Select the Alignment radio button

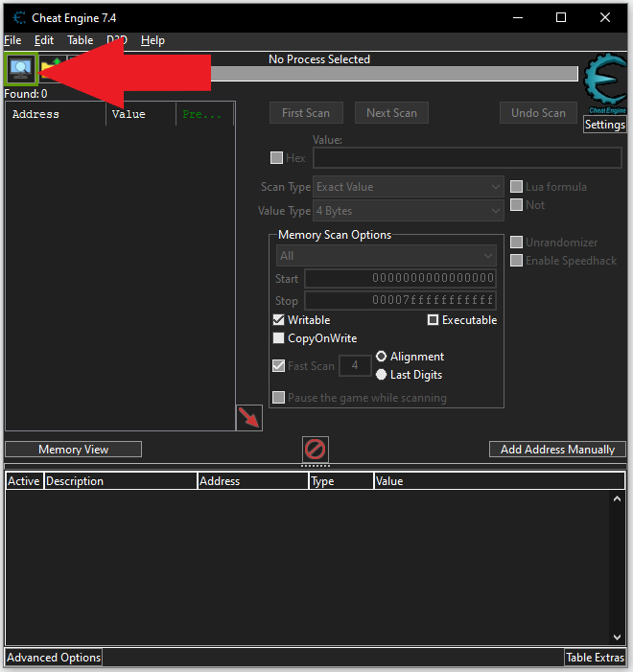tap(382, 357)
